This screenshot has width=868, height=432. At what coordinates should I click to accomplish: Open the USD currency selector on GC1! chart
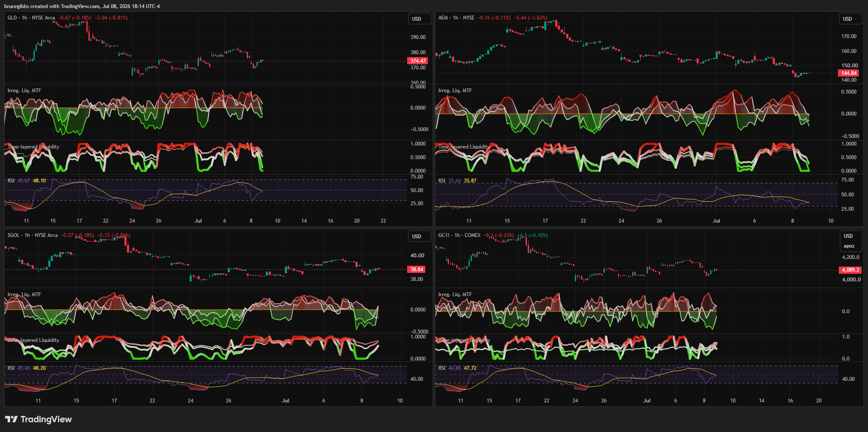pyautogui.click(x=850, y=236)
